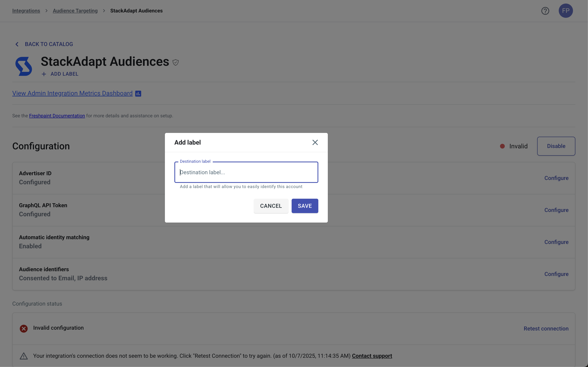Open the Audience Targeting breadcrumb link
Viewport: 588px width, 367px height.
(x=75, y=11)
